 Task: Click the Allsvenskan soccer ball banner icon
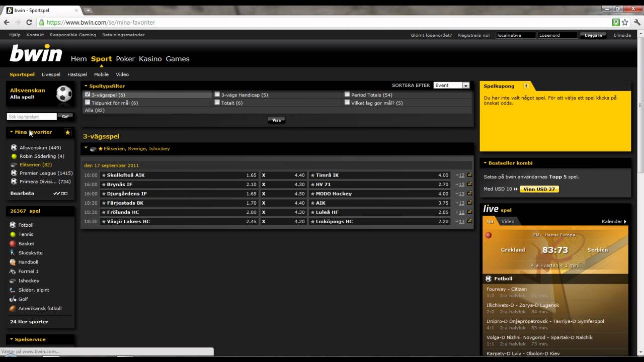pyautogui.click(x=64, y=94)
